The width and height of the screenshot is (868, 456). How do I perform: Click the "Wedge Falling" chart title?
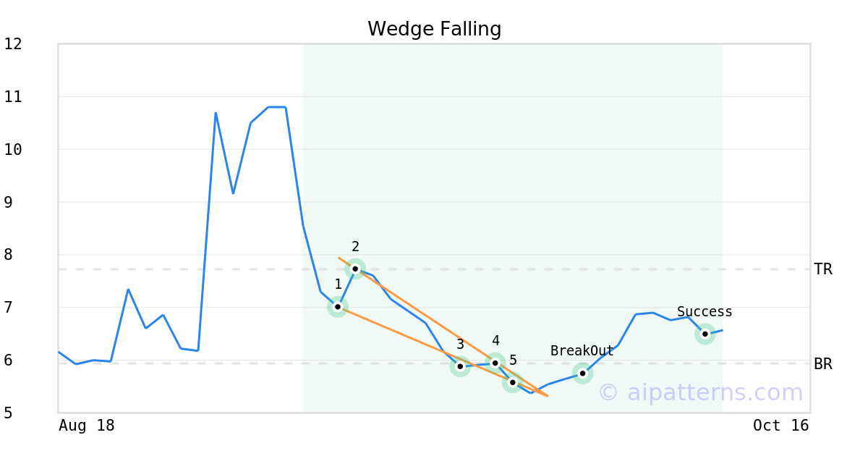[434, 29]
